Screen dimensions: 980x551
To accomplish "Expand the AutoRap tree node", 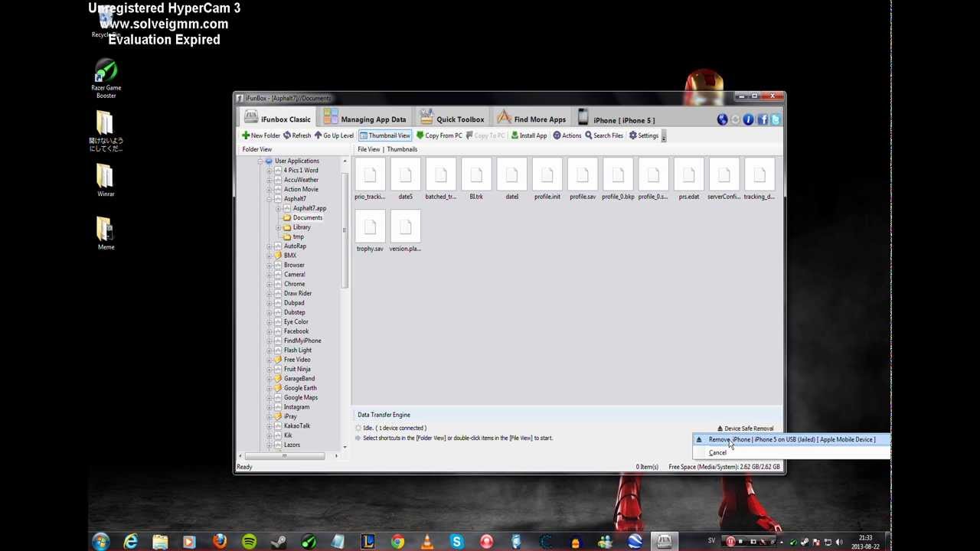I will coord(269,246).
